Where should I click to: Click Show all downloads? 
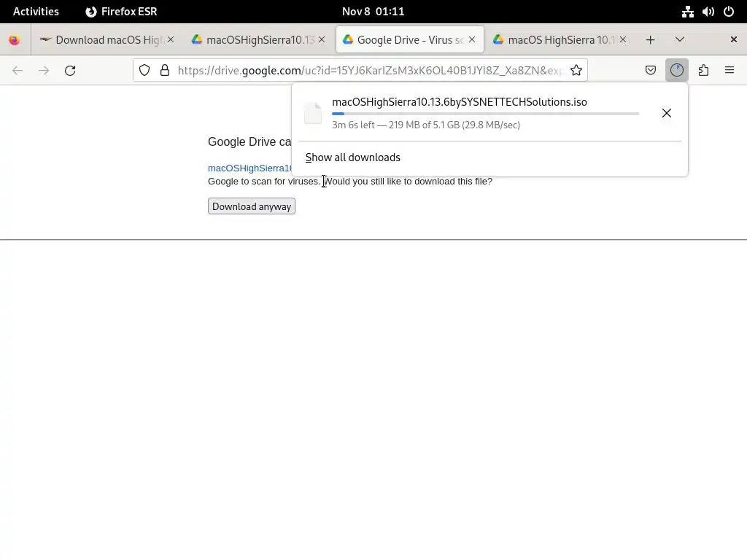point(352,157)
